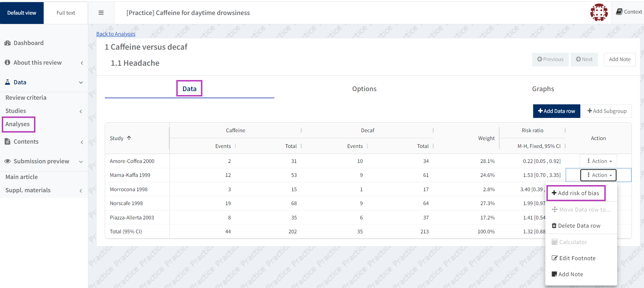Screen dimensions: 644x288
Task: Click the Cochrane logo icon
Action: 599,13
